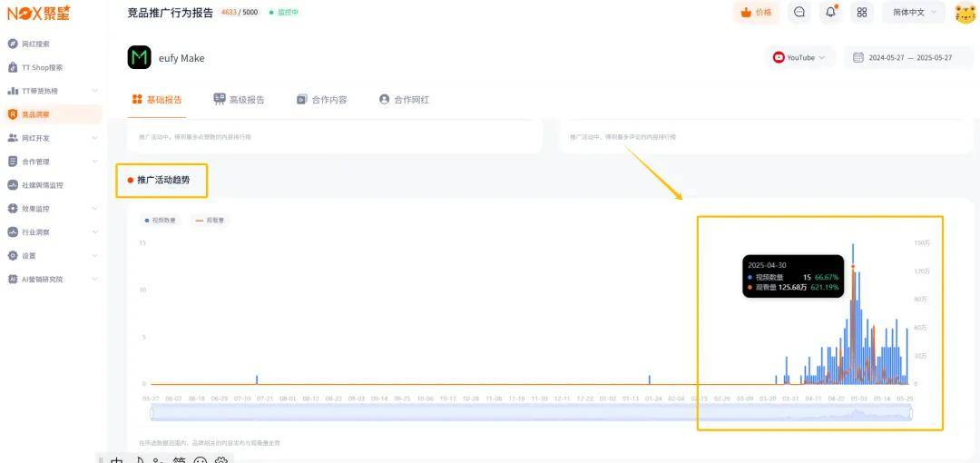Click the date range calendar icon
980x463 pixels.
[x=858, y=57]
